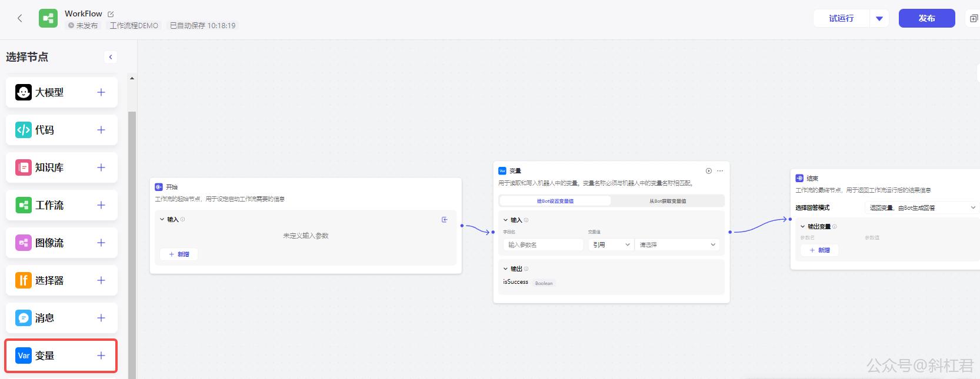Switch to 给Bot设置变量值 tab
This screenshot has width=980, height=379.
[555, 201]
